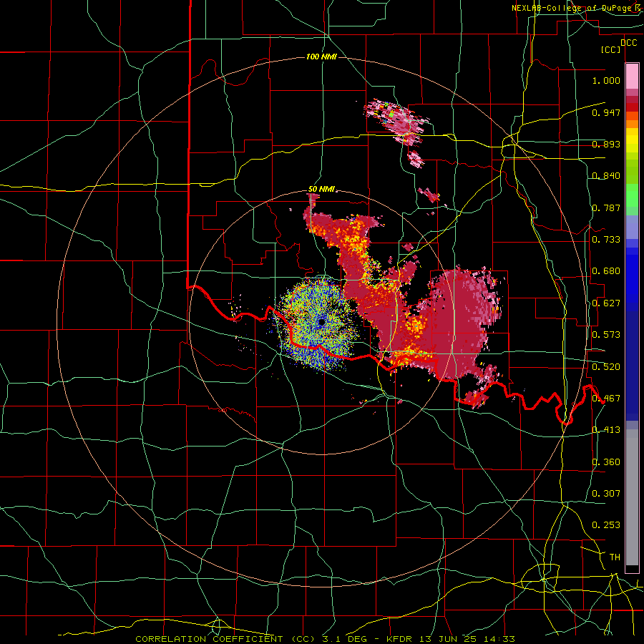Pick the light pink swatch beside 1.000
The image size is (644, 644).
coord(632,77)
